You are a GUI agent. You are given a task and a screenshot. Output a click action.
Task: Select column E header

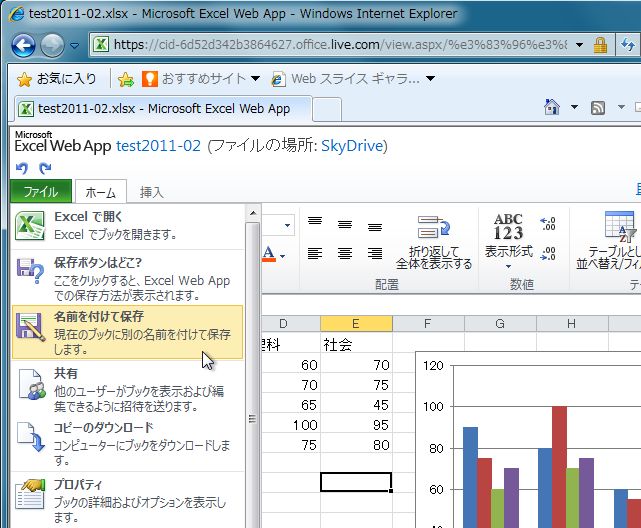[x=356, y=324]
